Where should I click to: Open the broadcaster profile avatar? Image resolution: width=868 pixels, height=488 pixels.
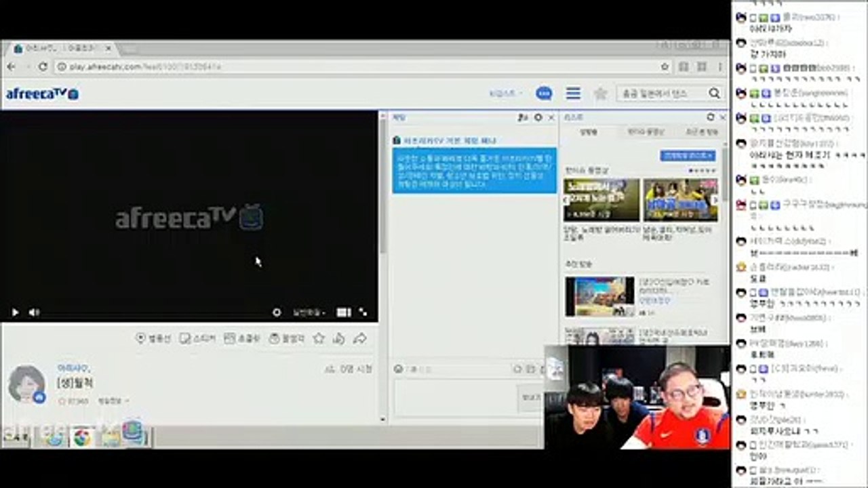(27, 384)
